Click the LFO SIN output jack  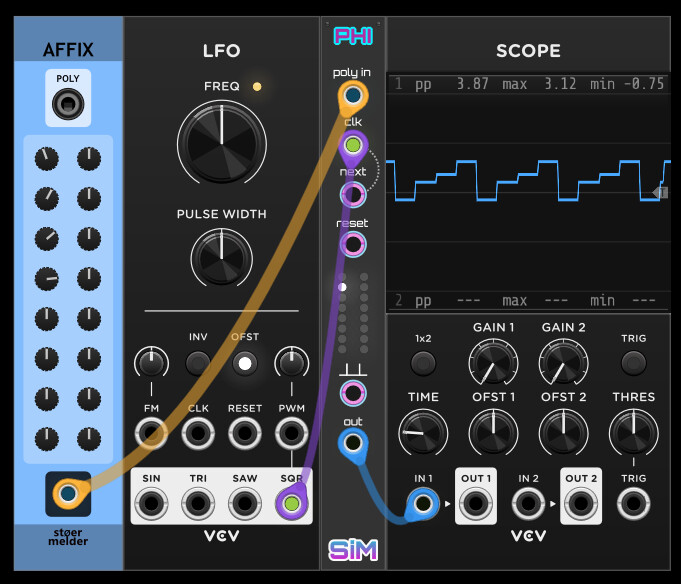[151, 503]
